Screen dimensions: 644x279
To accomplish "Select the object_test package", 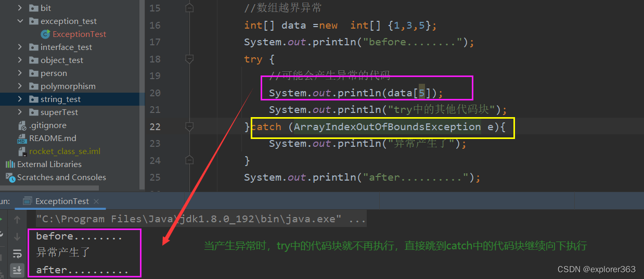I will click(62, 60).
